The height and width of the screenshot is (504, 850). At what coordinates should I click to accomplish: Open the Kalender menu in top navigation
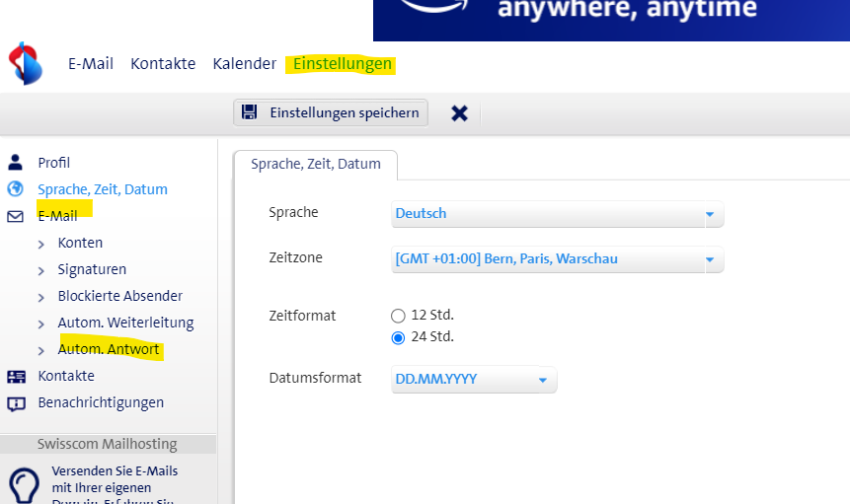click(x=244, y=64)
